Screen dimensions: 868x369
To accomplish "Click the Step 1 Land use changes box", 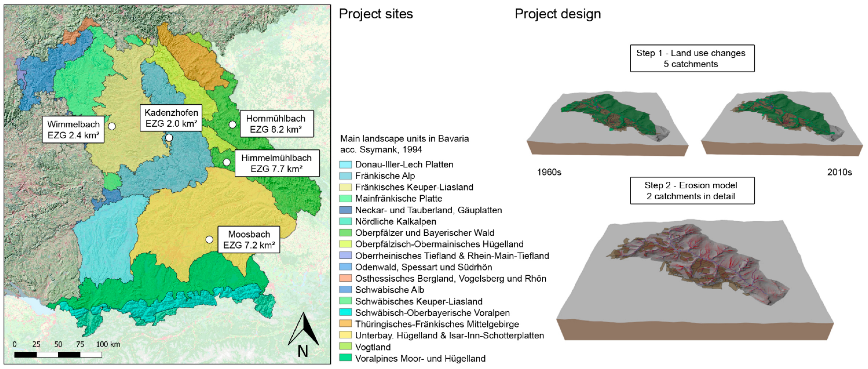I will 692,58.
